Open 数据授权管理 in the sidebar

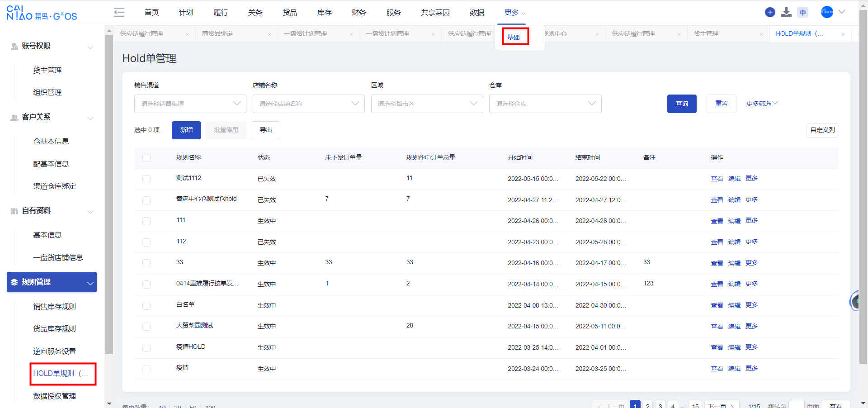tap(55, 396)
